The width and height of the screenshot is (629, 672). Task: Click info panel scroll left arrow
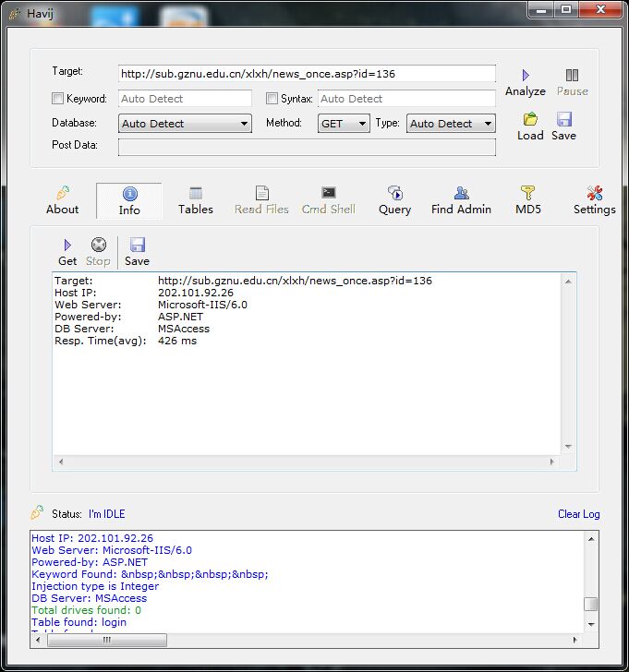pos(61,462)
